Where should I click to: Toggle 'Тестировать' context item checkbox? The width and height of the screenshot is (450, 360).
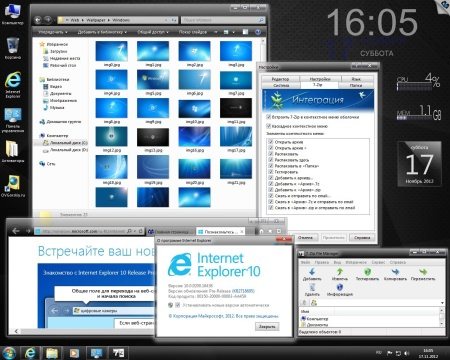pyautogui.click(x=271, y=172)
